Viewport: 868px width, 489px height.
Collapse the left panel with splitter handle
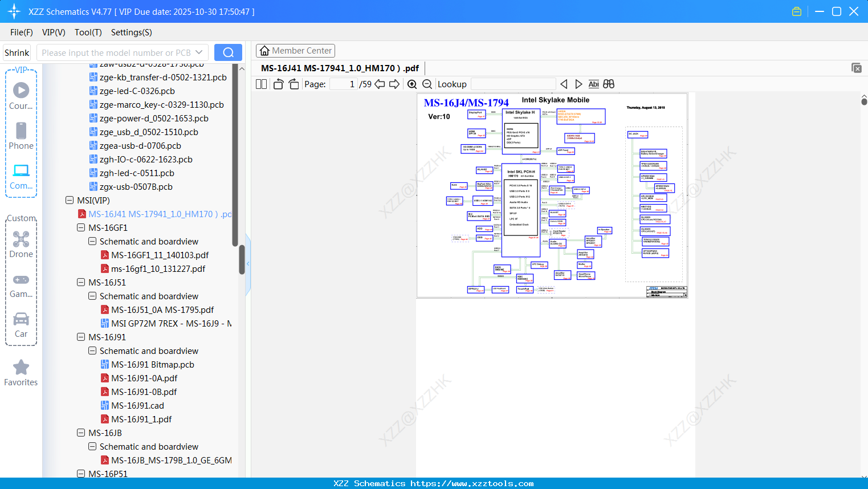click(248, 264)
